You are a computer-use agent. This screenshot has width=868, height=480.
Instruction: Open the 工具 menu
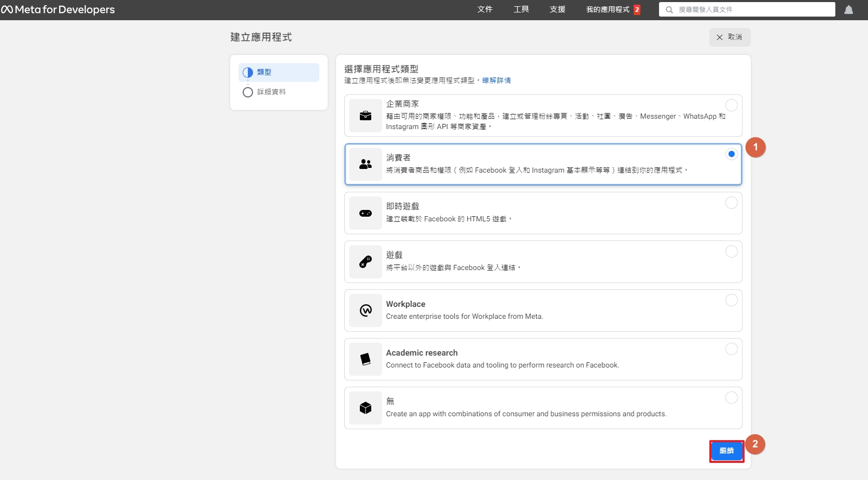(x=521, y=10)
